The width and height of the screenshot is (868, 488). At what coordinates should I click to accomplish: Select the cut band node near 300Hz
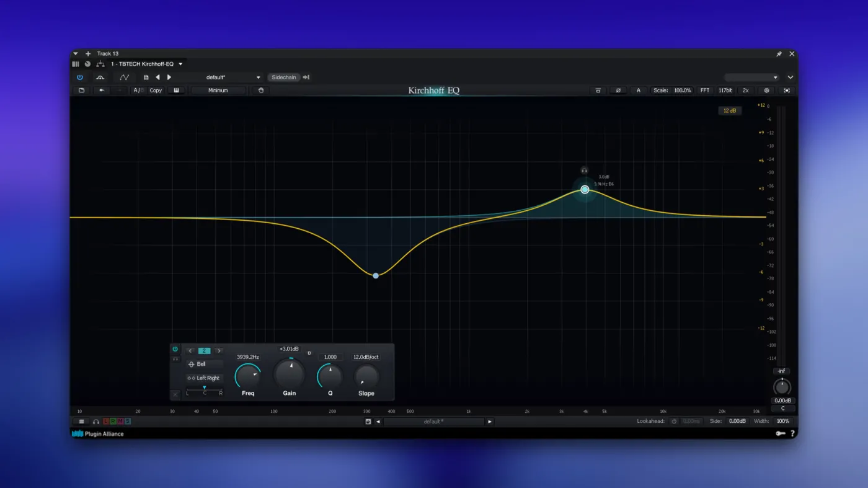(376, 275)
